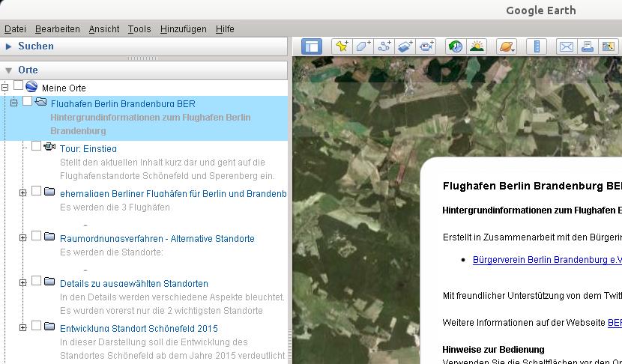Expand the Suchen panel triangle
This screenshot has width=622, height=364.
tap(8, 46)
